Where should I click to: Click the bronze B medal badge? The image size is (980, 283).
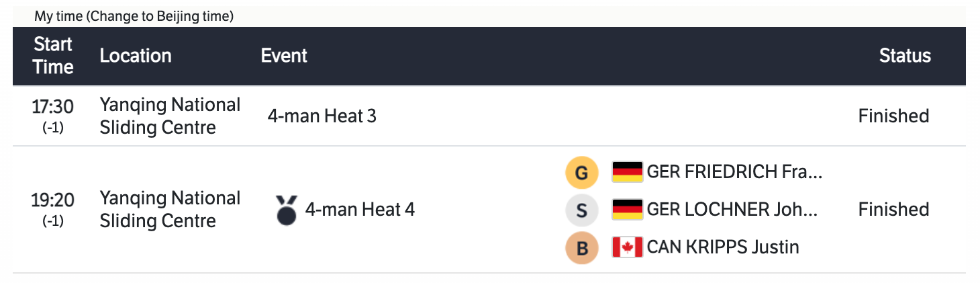click(x=582, y=248)
